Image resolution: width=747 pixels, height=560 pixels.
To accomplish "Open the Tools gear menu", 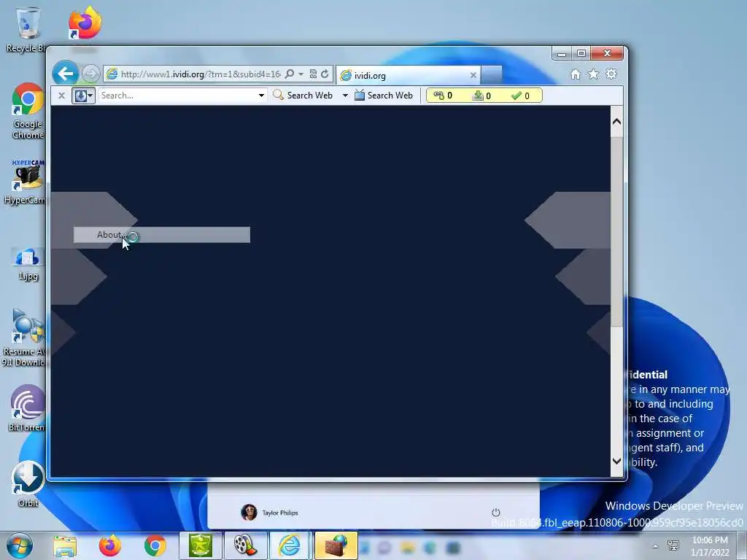I will (611, 74).
